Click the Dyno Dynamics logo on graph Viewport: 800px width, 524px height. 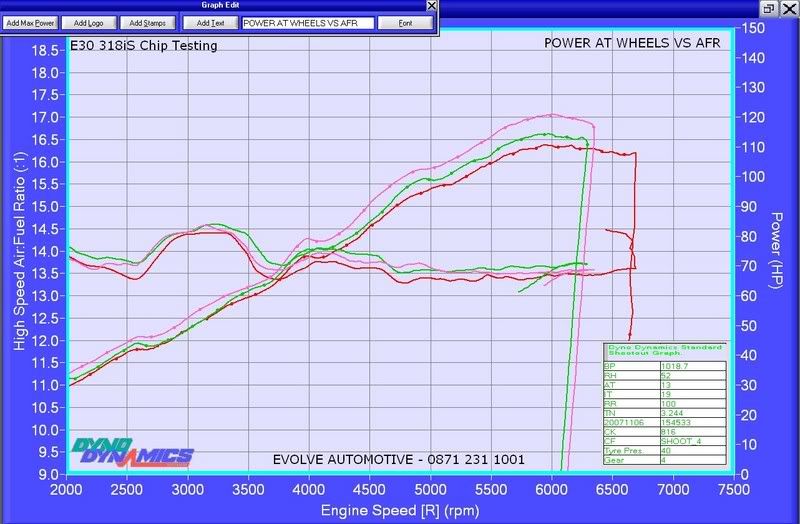pos(131,451)
